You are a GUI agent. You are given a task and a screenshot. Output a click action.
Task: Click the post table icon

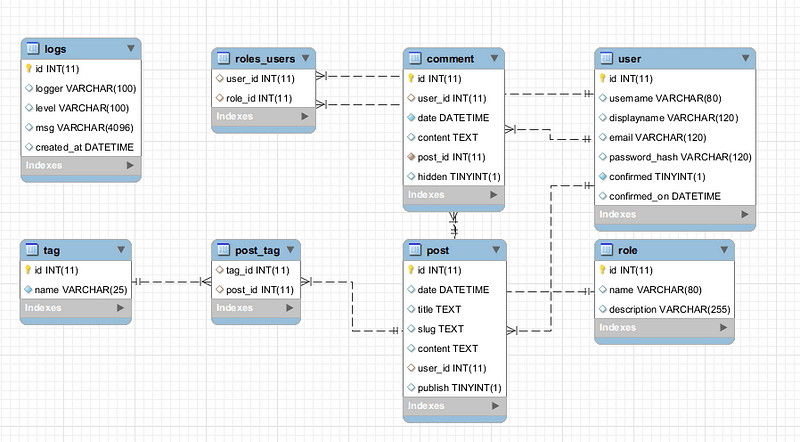415,250
